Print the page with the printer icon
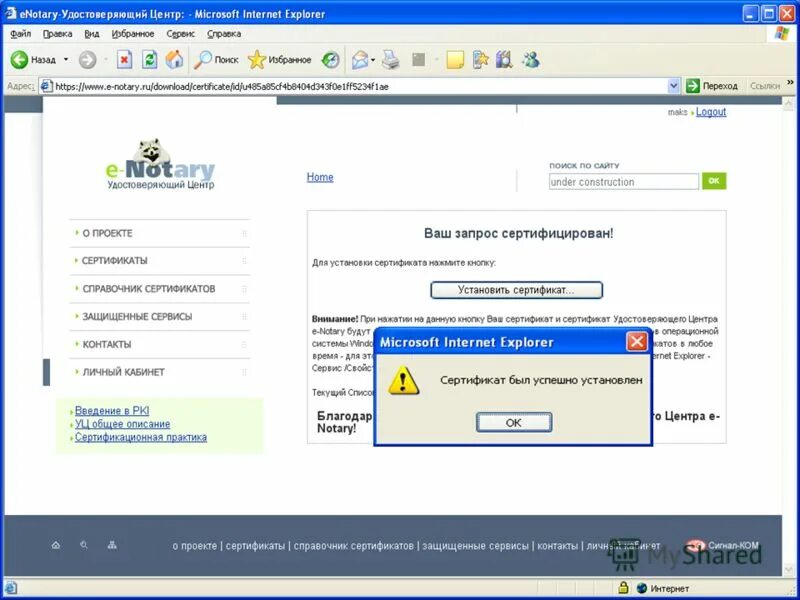The height and width of the screenshot is (600, 800). (391, 60)
